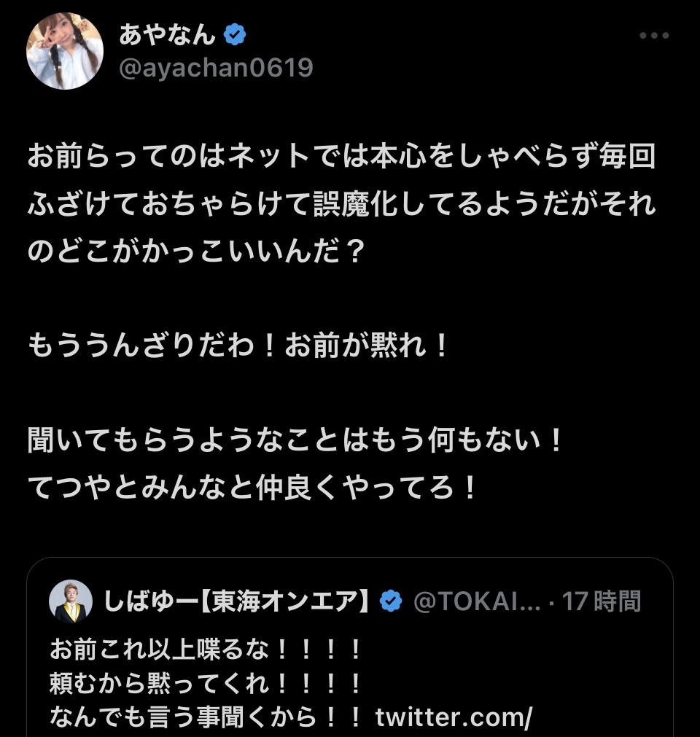Viewport: 700px width, 737px height.
Task: Click the blue verified badge beside あやなん
Action: tap(235, 34)
